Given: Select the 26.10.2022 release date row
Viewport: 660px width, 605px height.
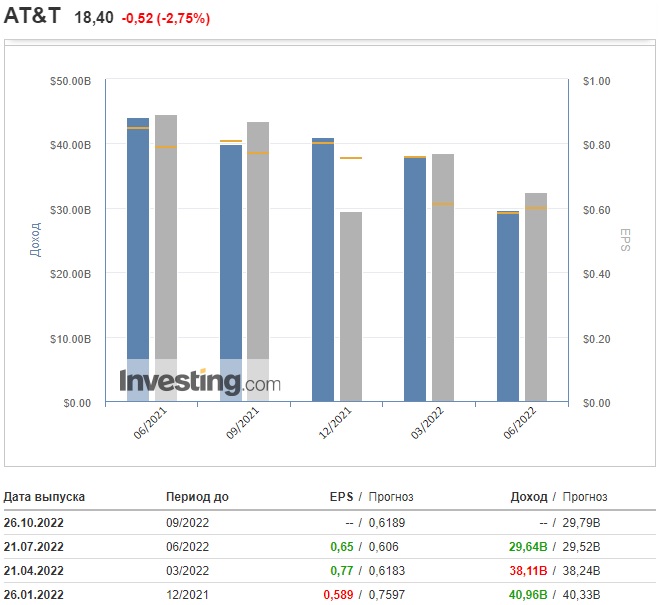Looking at the screenshot, I should coord(34,522).
